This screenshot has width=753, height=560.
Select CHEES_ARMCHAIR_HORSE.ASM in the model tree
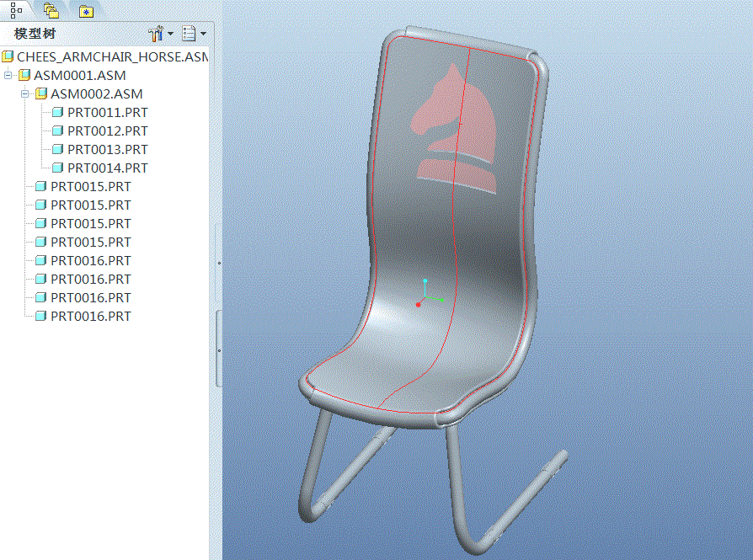[112, 56]
